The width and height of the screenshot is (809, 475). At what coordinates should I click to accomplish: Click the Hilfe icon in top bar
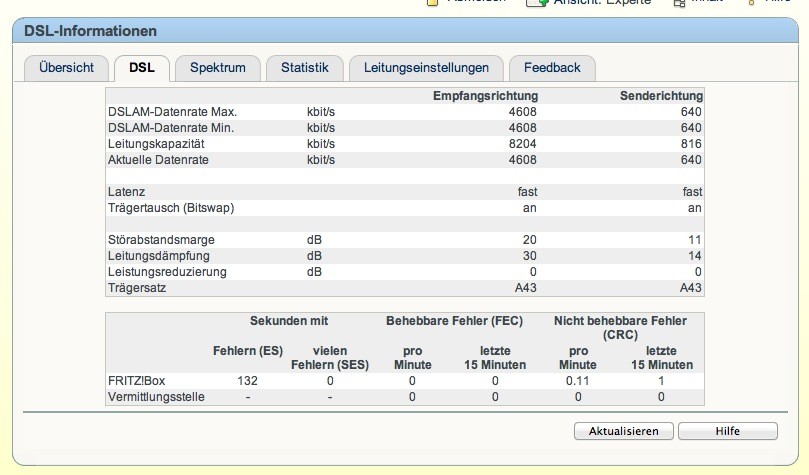tap(750, 3)
